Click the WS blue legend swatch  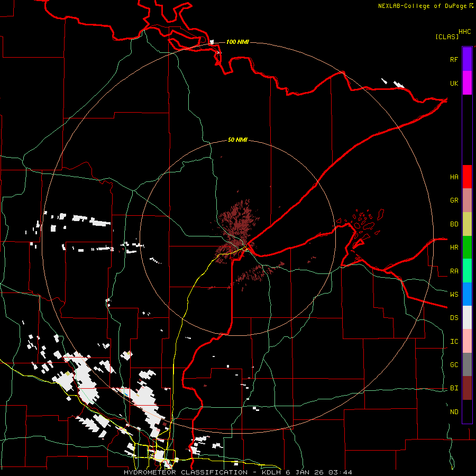click(467, 294)
